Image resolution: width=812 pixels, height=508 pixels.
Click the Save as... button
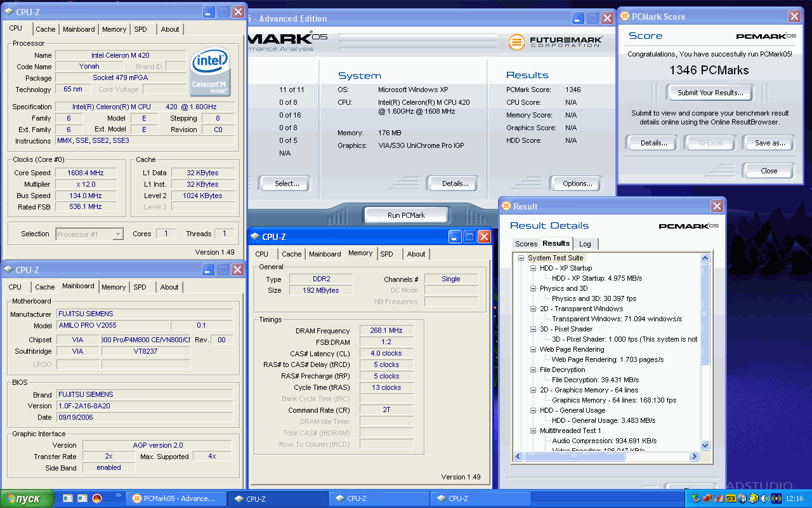point(769,143)
